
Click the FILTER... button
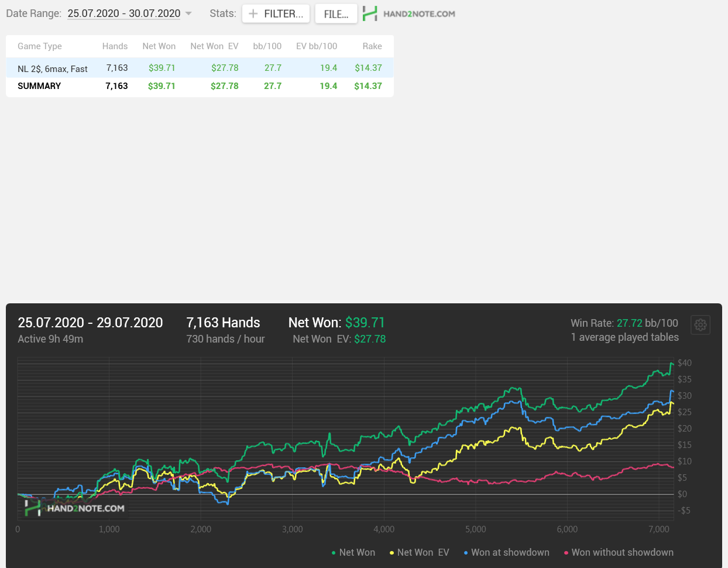tap(276, 13)
